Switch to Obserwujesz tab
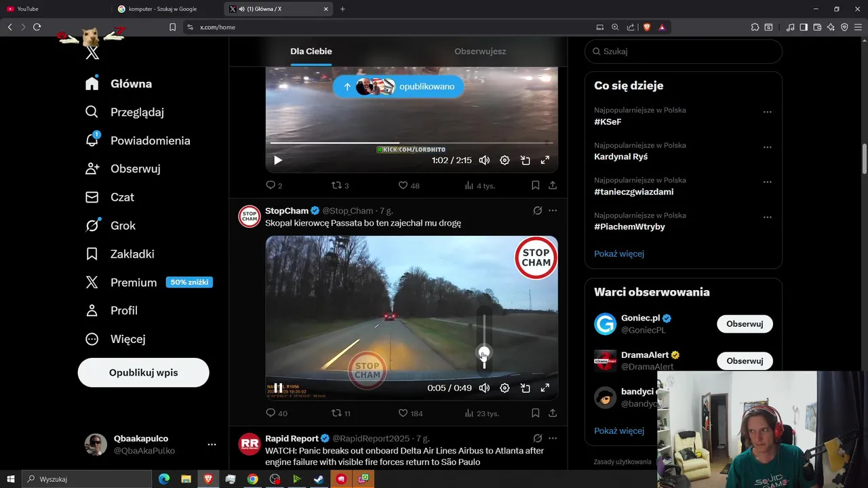Screen dimensions: 868x488 (480, 52)
